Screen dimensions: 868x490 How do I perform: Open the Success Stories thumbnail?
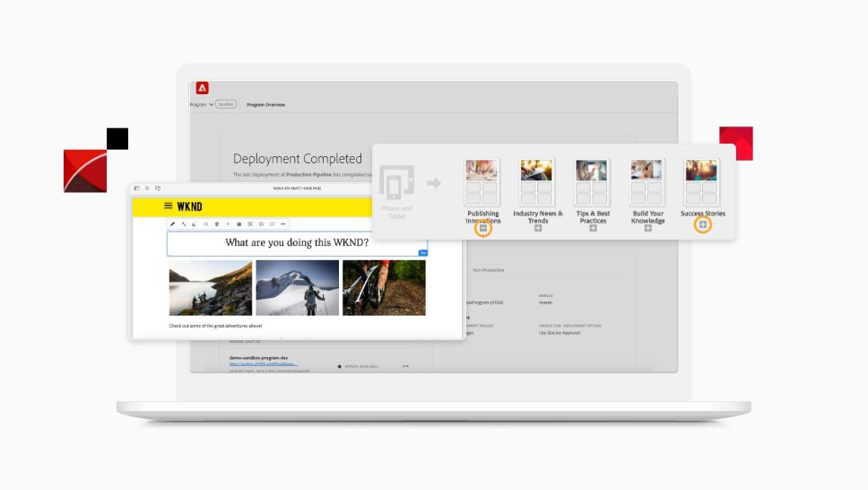(701, 182)
